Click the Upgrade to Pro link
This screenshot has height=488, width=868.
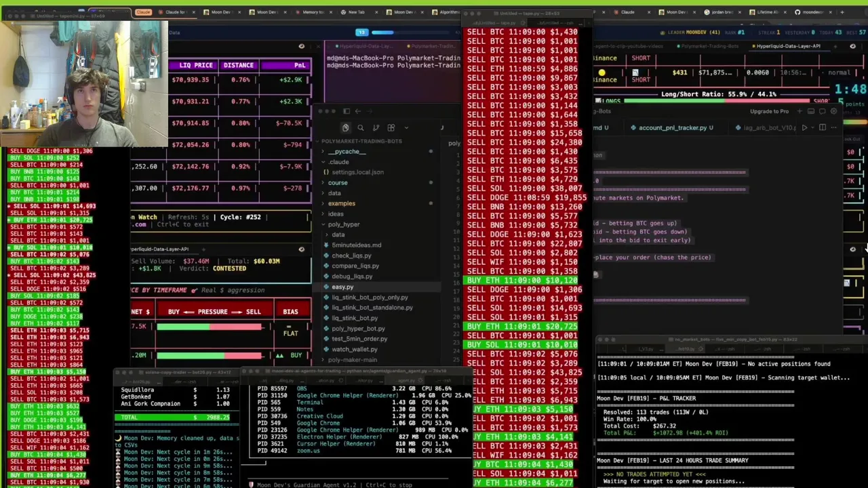point(769,111)
